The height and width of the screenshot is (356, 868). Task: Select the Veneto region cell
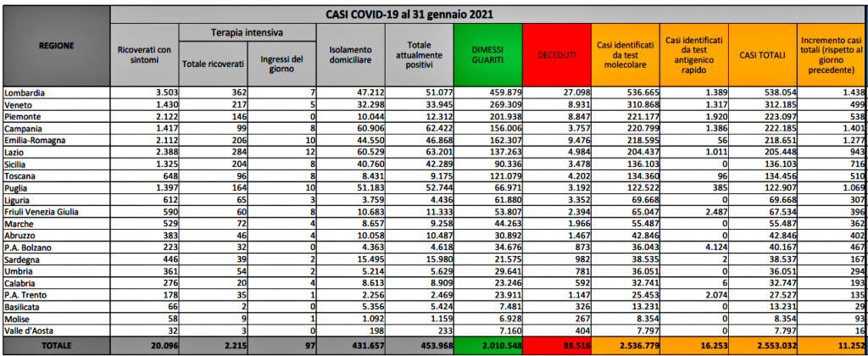[19, 102]
